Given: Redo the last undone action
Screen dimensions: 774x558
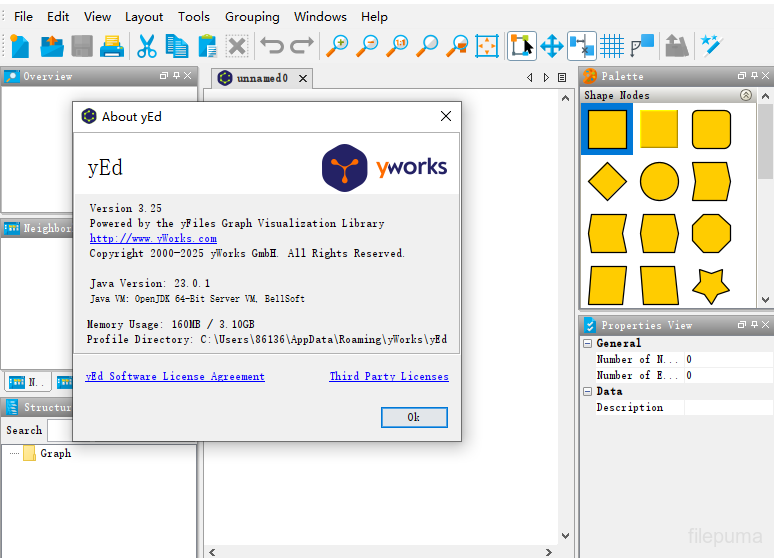Looking at the screenshot, I should pyautogui.click(x=302, y=46).
